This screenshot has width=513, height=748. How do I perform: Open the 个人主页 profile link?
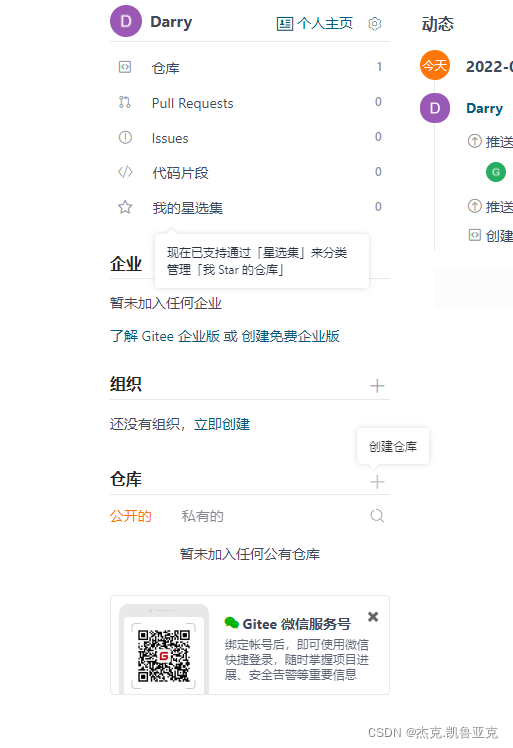click(315, 23)
